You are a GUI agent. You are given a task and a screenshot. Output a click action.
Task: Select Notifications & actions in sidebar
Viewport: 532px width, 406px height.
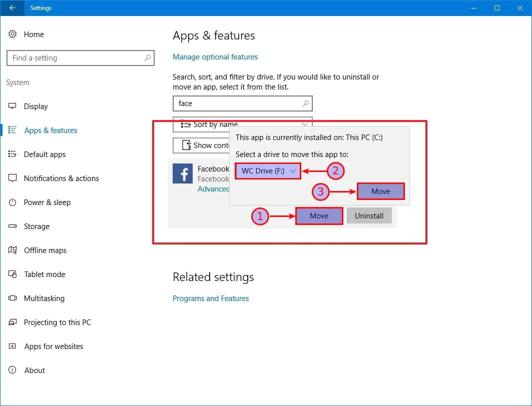[61, 178]
